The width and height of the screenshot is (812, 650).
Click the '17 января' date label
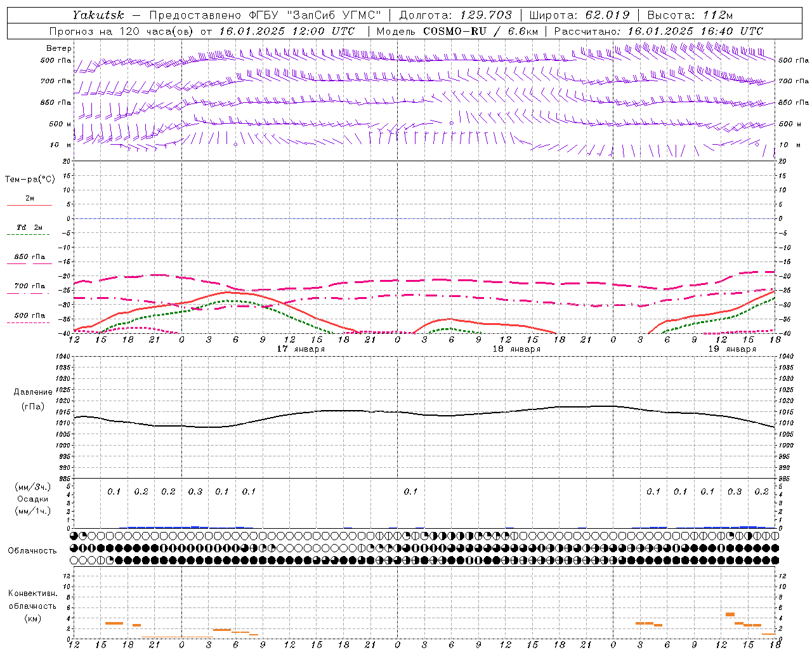pos(301,349)
